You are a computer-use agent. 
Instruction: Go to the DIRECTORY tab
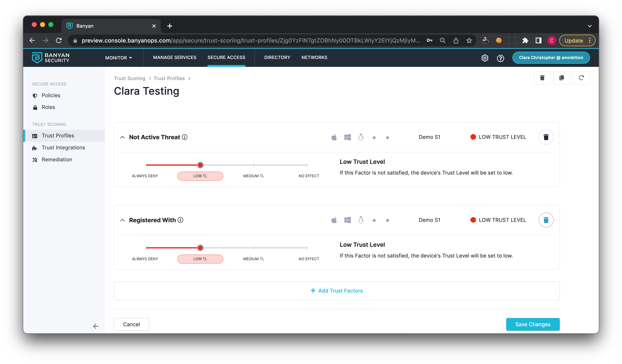coord(277,57)
